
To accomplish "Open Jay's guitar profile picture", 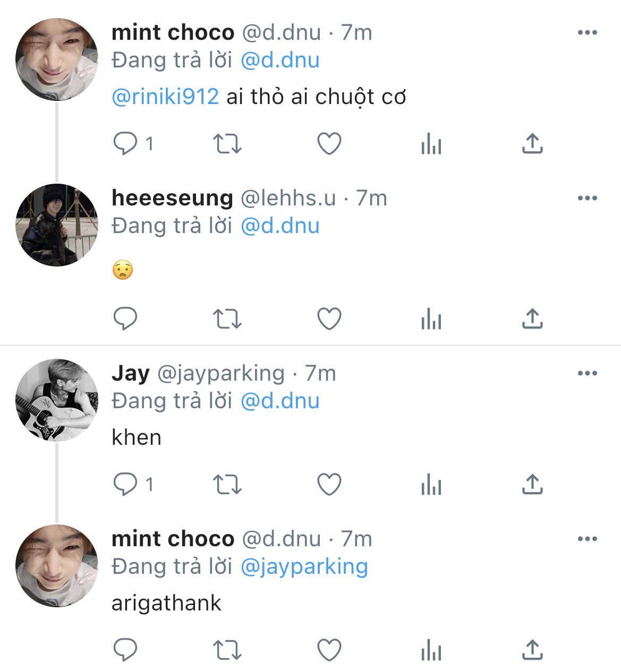I will click(x=57, y=400).
